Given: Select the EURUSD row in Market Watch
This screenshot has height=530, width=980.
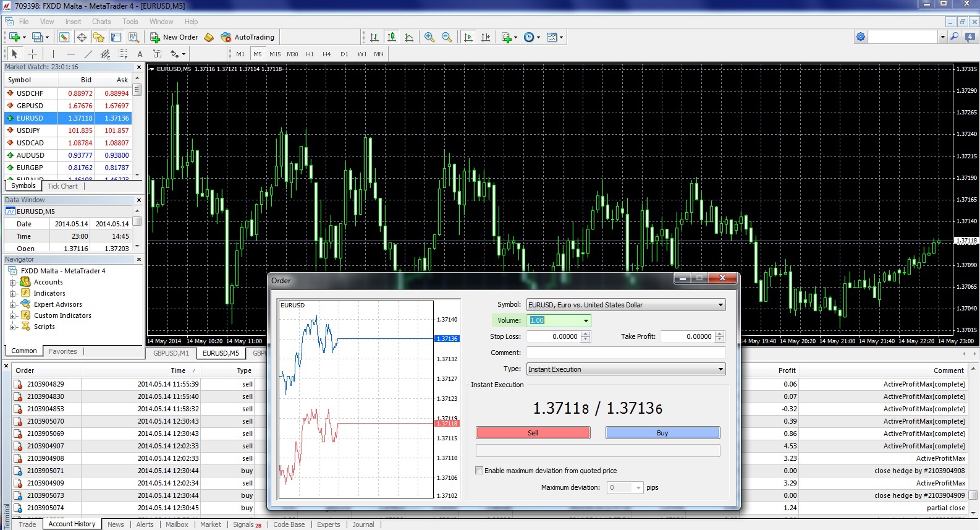Looking at the screenshot, I should [x=68, y=118].
